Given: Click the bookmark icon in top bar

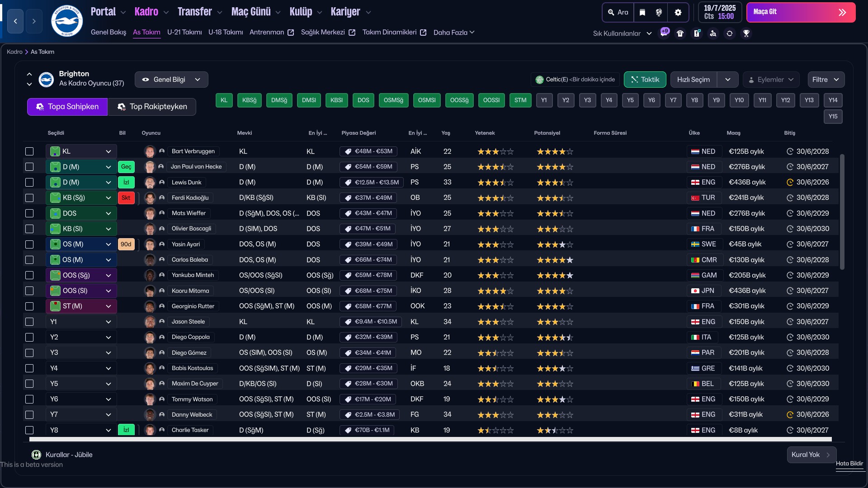Looking at the screenshot, I should [x=642, y=12].
